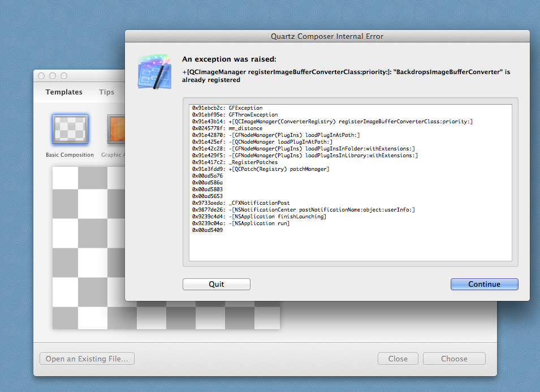540x392 pixels.
Task: Click the 'loadPlugInsInLibrary:withExtensions:' stack line
Action: (x=305, y=156)
